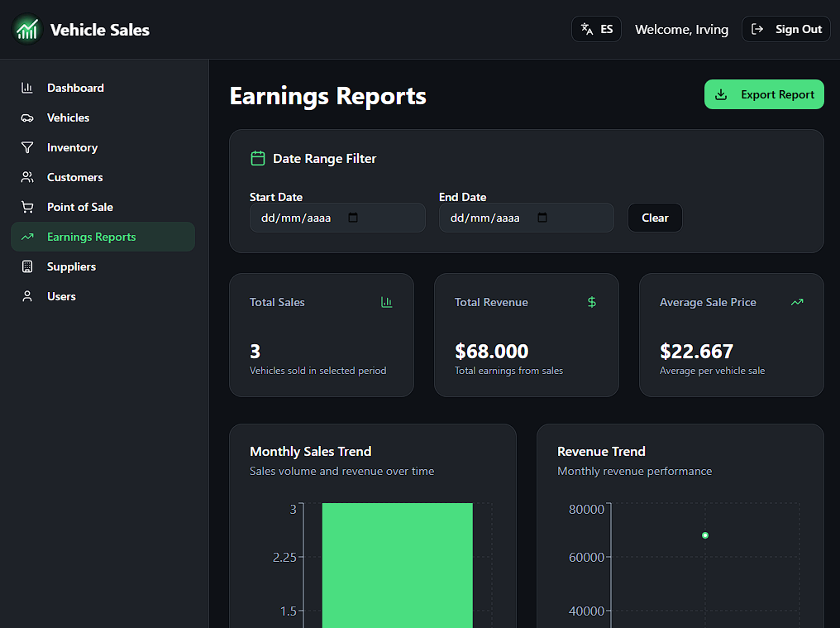Switch language with the ES button

[x=596, y=29]
